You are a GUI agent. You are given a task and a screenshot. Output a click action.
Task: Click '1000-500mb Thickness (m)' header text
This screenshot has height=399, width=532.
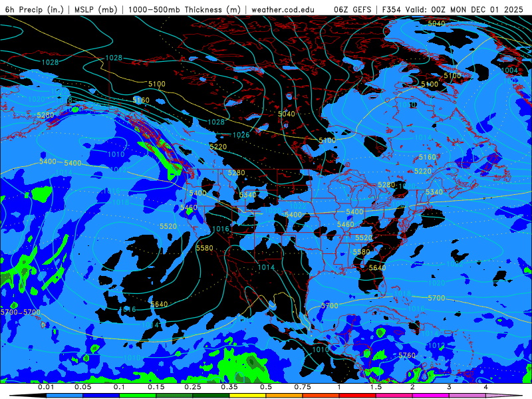click(184, 9)
